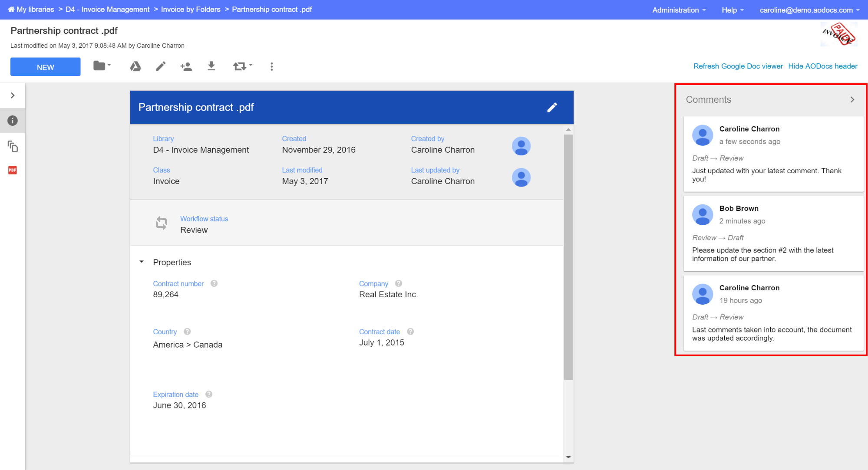This screenshot has width=868, height=470.
Task: Collapse the Properties section triangle
Action: tap(142, 262)
